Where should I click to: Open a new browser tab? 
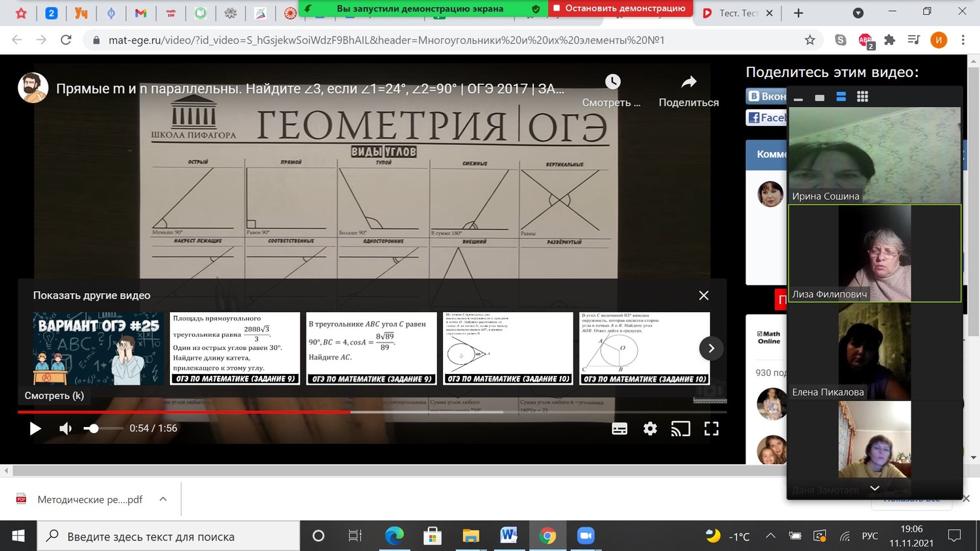click(x=798, y=13)
